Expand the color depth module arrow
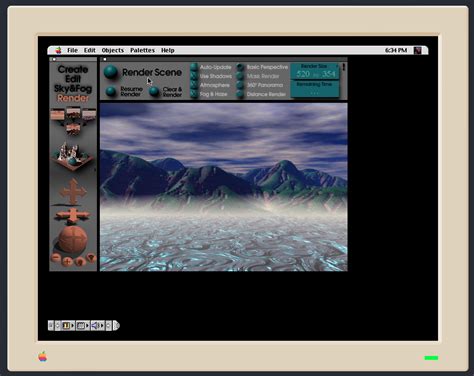474x376 pixels. (73, 325)
